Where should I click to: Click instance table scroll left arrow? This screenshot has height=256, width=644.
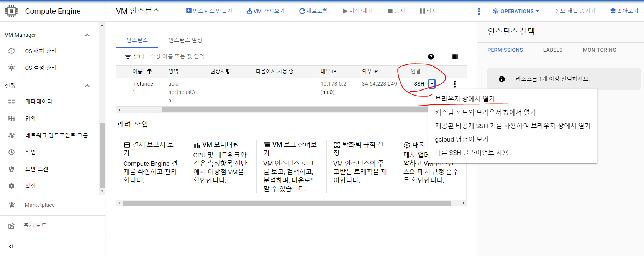[x=119, y=110]
